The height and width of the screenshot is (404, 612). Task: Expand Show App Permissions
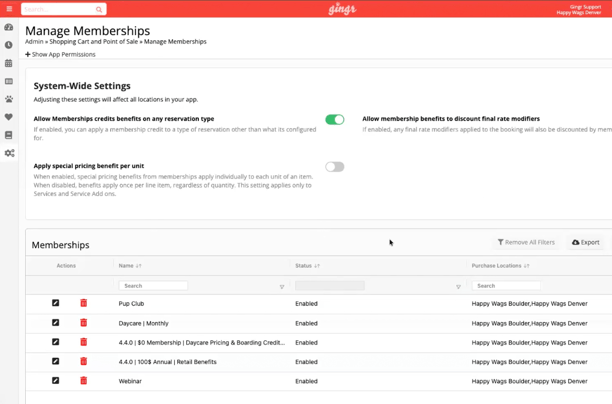pyautogui.click(x=60, y=54)
